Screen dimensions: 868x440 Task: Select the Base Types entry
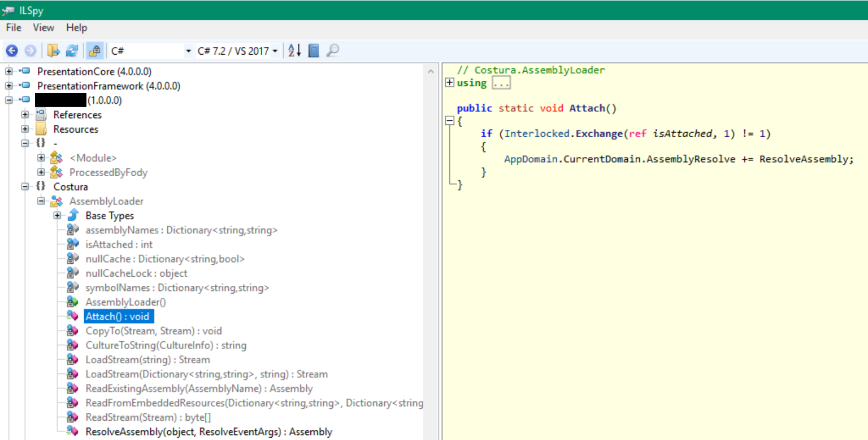pos(110,216)
